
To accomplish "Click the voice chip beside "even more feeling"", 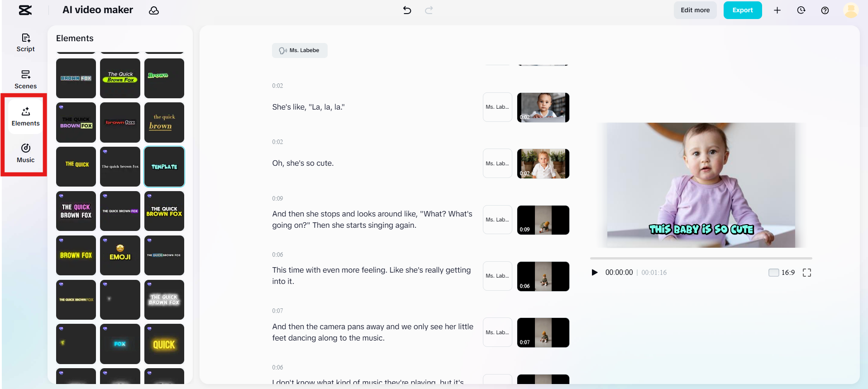I will pos(497,276).
